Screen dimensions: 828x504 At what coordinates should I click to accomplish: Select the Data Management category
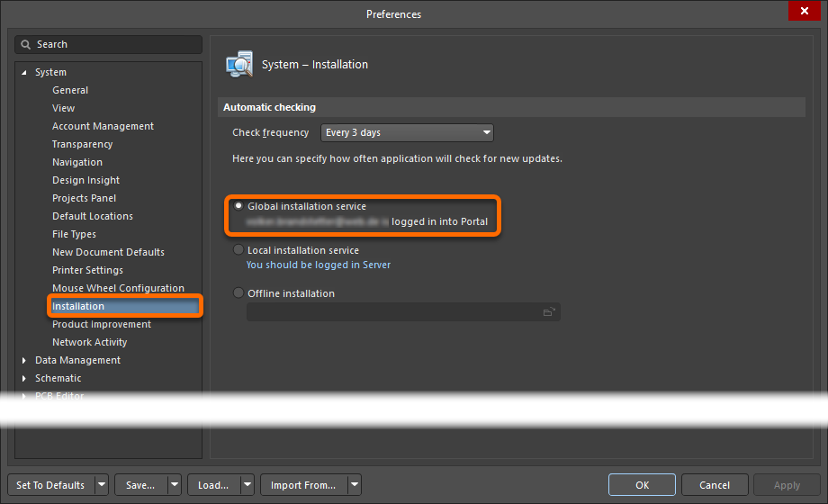(x=77, y=360)
